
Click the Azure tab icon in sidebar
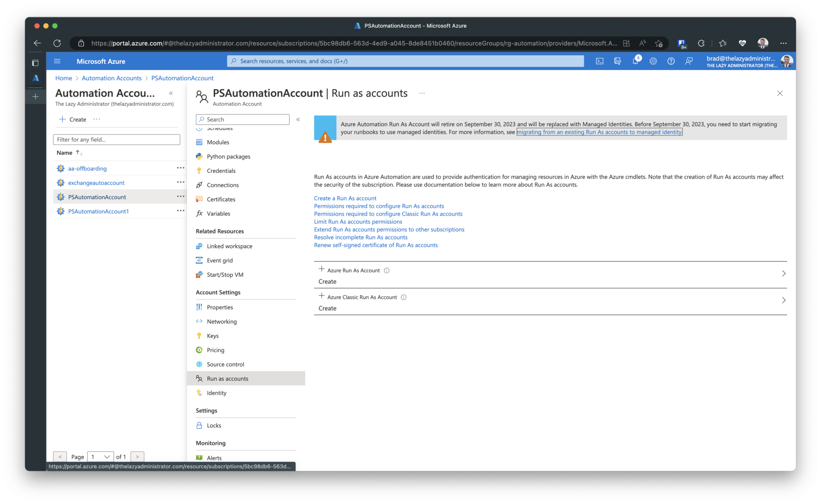[x=36, y=78]
